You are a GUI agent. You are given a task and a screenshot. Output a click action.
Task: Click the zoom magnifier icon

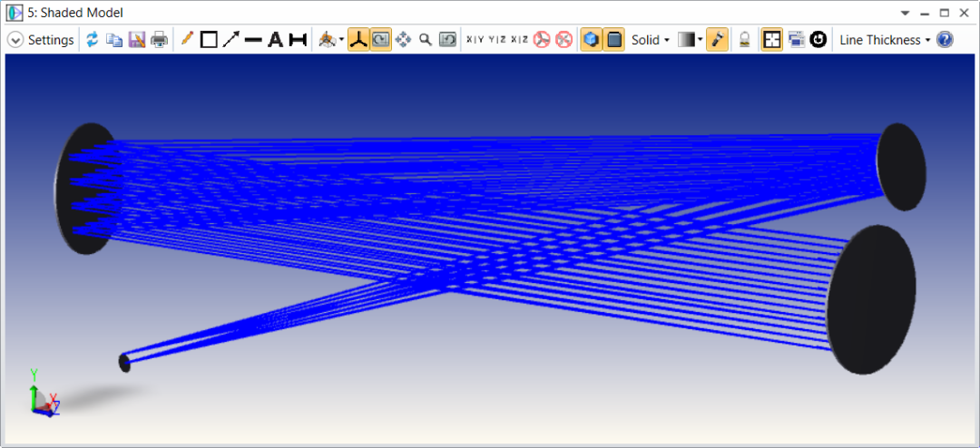(425, 40)
